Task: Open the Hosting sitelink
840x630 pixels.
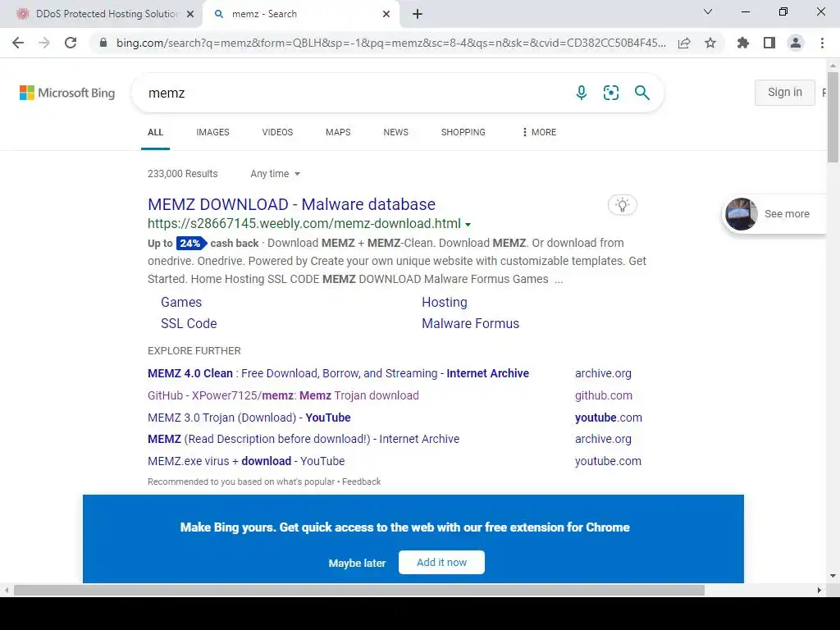Action: tap(444, 302)
